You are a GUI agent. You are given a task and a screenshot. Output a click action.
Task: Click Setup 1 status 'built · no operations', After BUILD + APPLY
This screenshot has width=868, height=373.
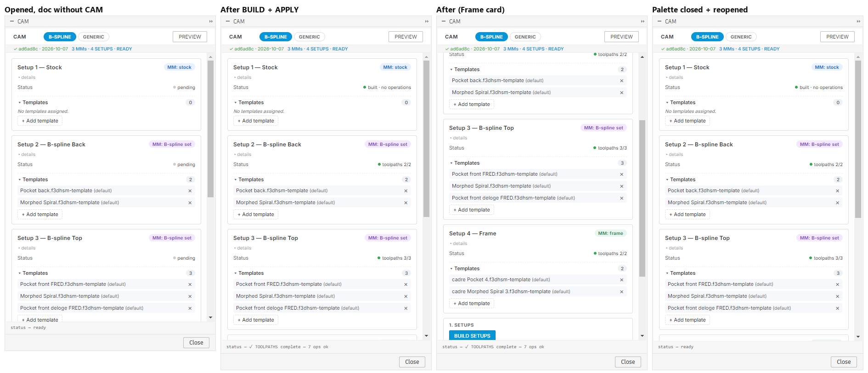[x=387, y=88]
